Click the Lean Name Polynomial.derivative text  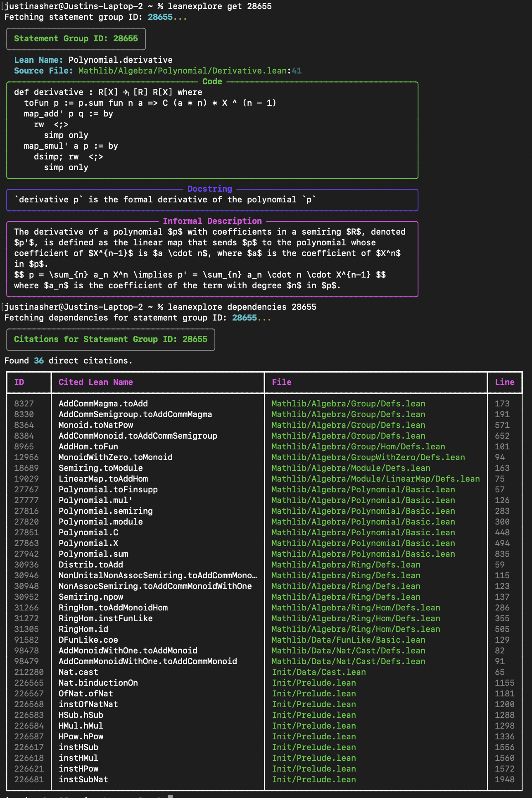click(120, 60)
